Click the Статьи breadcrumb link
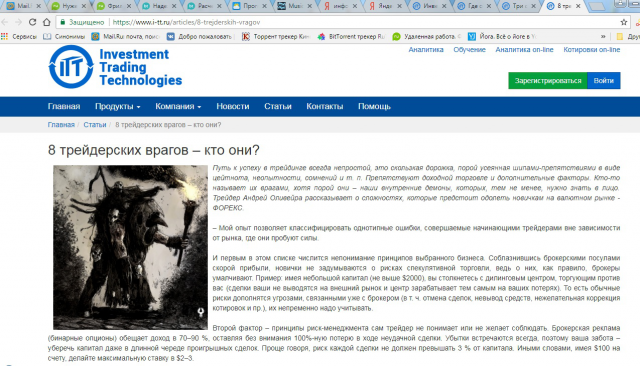The height and width of the screenshot is (366, 640). (95, 125)
